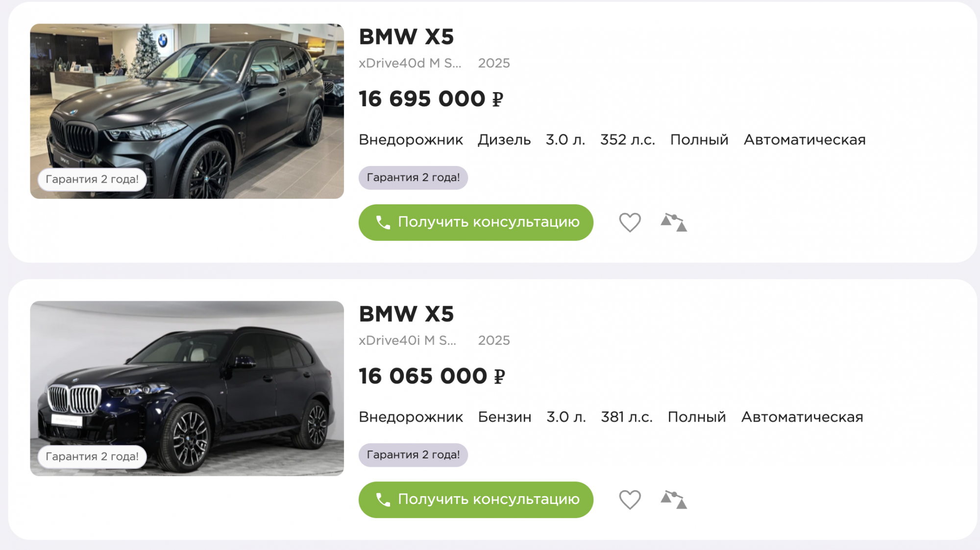Click the lilac warranty tag on petrol listing

(x=413, y=454)
